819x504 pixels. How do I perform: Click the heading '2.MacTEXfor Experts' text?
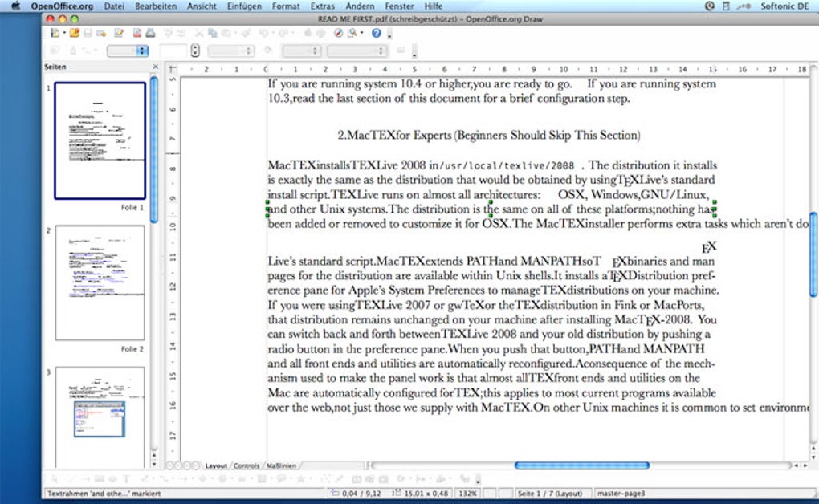point(394,136)
